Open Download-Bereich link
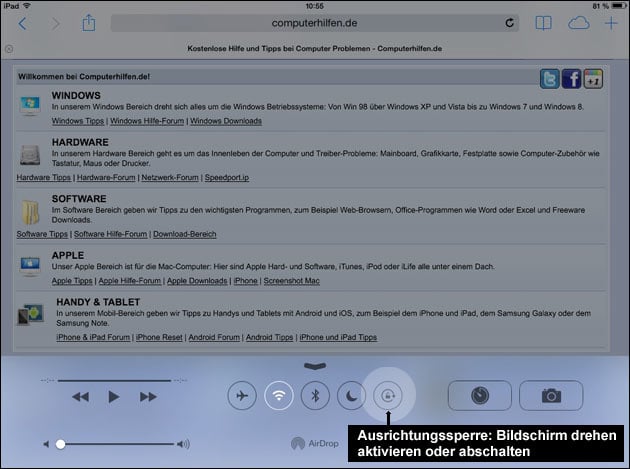This screenshot has height=469, width=630. [185, 234]
